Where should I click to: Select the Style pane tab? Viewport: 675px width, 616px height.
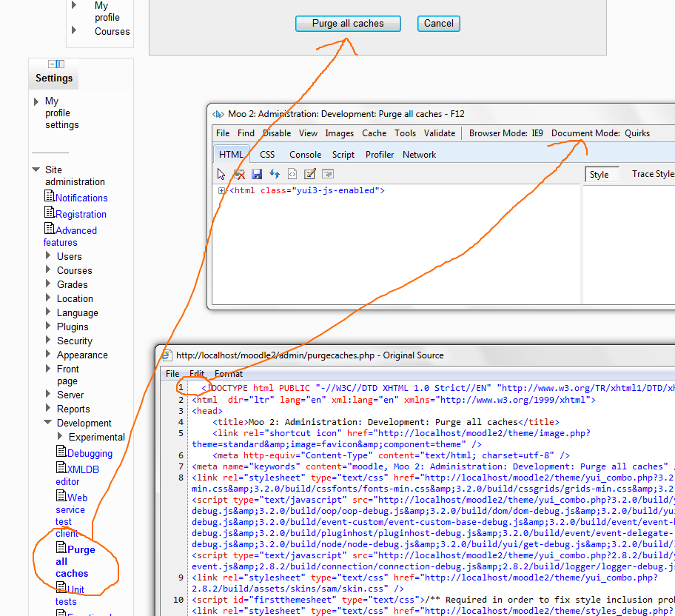click(x=602, y=175)
